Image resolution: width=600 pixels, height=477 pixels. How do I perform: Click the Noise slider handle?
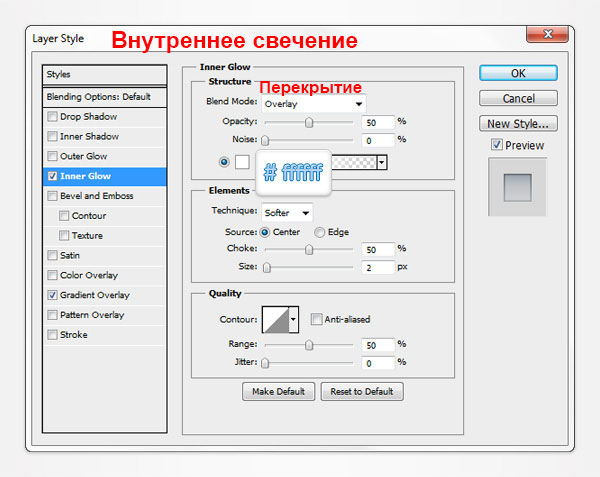coord(265,140)
